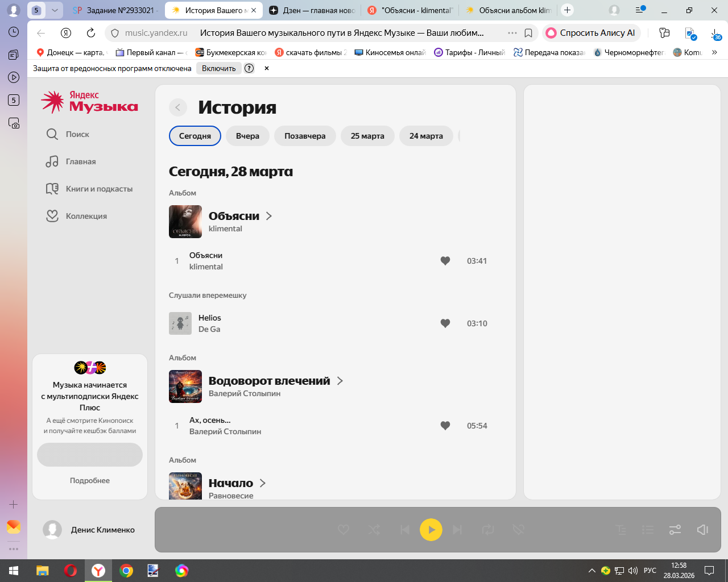Open the Windows Start menu
This screenshot has width=728, height=582.
pyautogui.click(x=14, y=571)
